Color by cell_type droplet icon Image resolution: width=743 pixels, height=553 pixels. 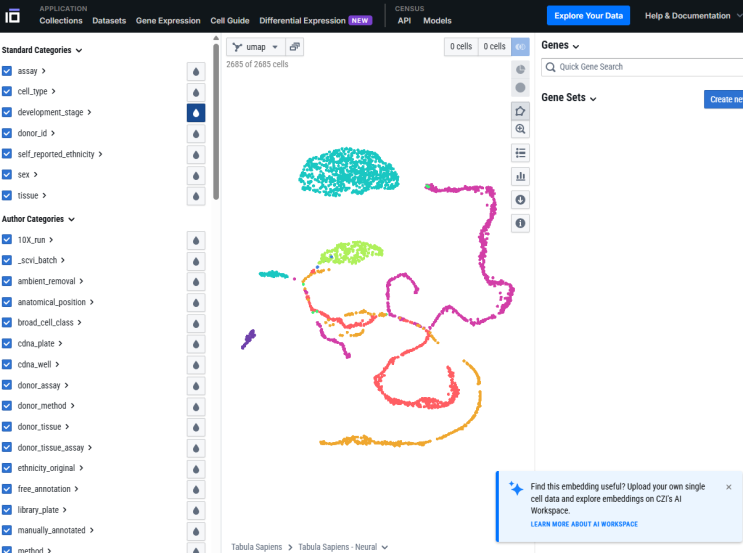196,92
